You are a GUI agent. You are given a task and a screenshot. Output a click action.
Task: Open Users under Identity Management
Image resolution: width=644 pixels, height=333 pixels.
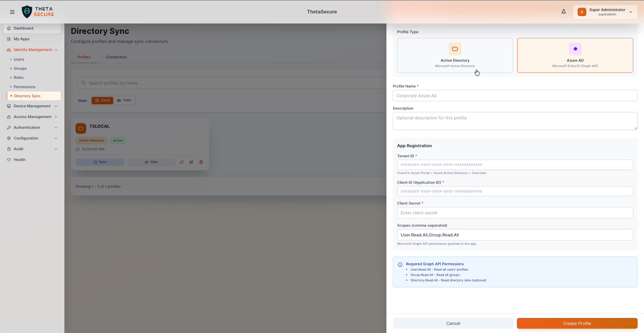point(19,59)
